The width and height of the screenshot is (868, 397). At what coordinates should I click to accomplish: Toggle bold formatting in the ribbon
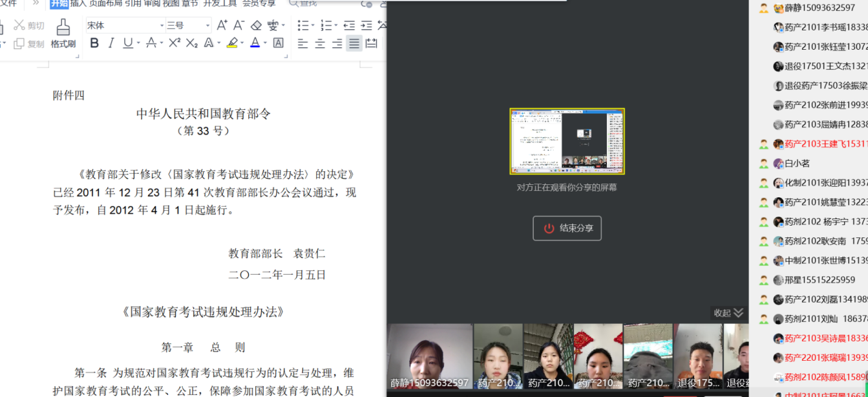(94, 43)
